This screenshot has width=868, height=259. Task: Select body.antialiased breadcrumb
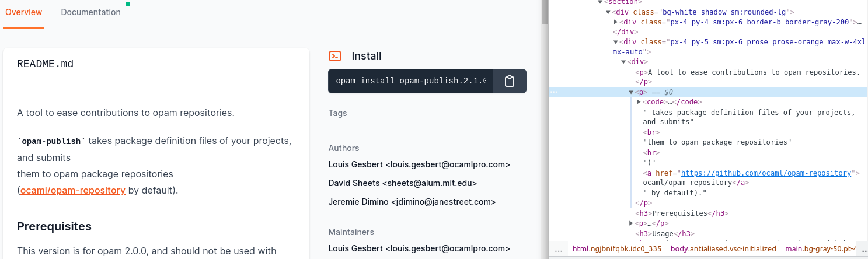(723, 249)
